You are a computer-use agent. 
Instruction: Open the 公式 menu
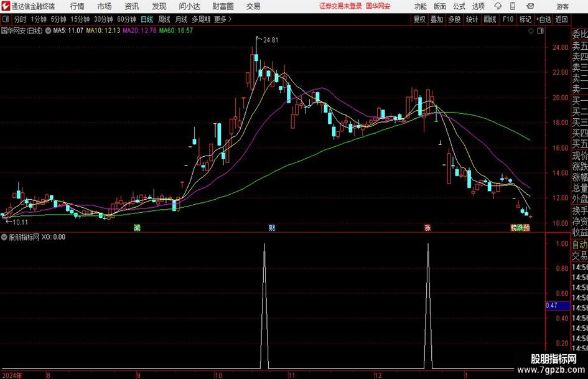[x=459, y=6]
